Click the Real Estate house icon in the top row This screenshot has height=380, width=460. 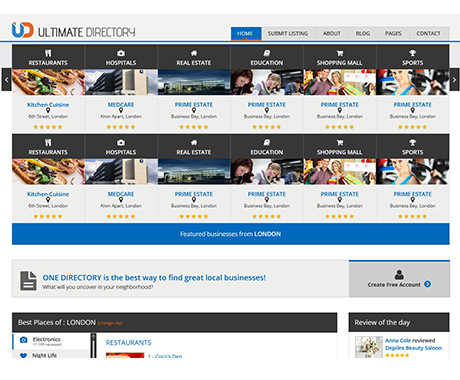[x=194, y=53]
